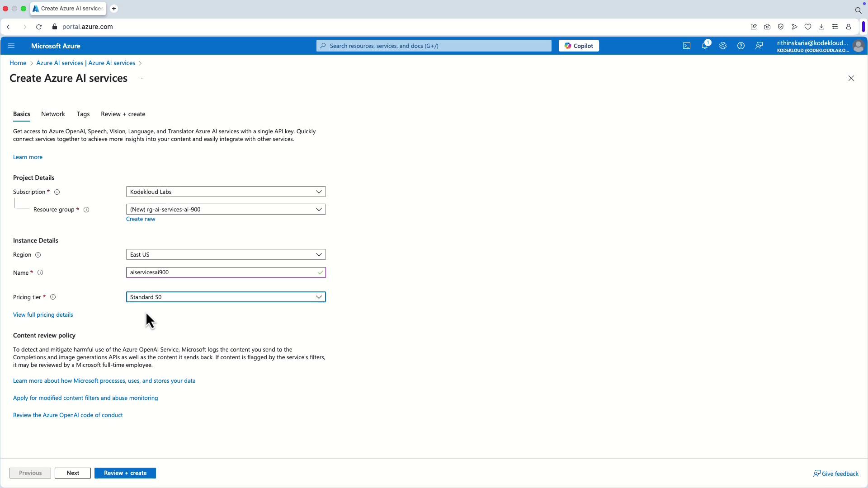Open the Pricing tier Standard S0 dropdown
This screenshot has width=868, height=488.
(x=226, y=297)
